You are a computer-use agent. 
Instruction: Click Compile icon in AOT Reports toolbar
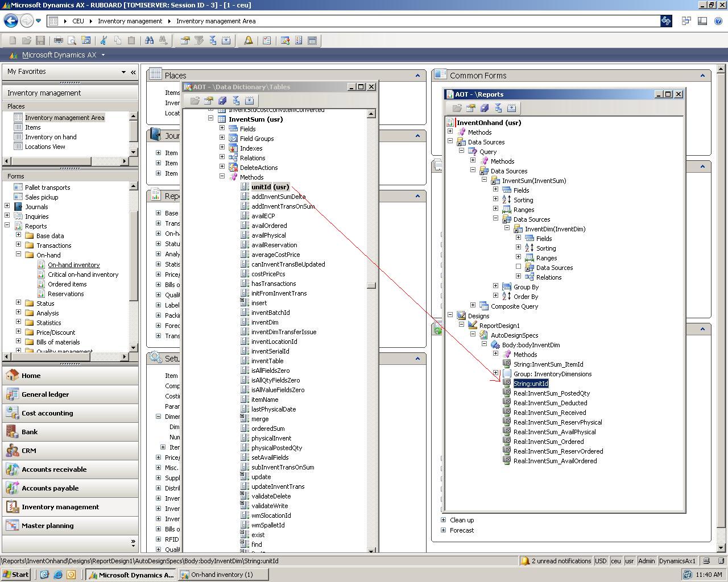(512, 108)
